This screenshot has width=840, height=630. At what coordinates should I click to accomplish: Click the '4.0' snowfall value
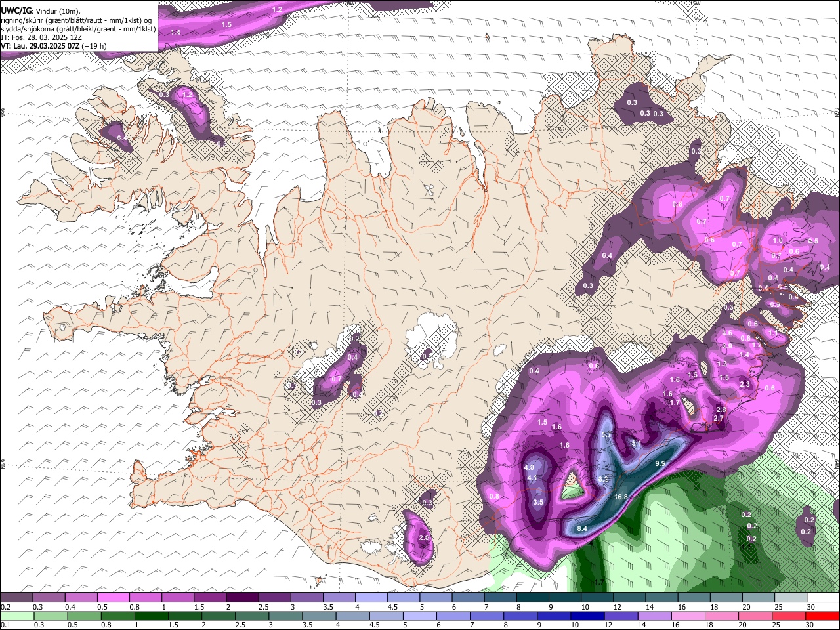[530, 467]
